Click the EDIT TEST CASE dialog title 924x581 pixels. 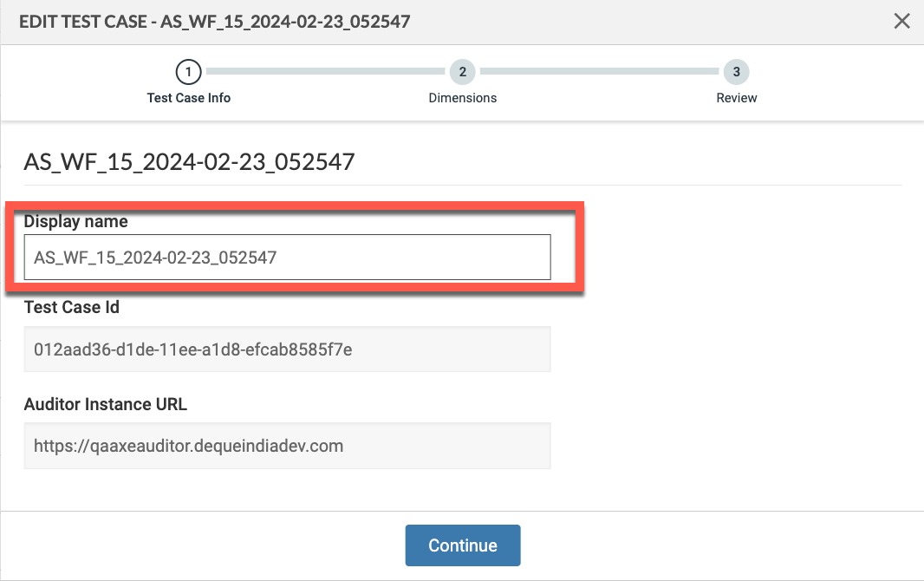(216, 21)
